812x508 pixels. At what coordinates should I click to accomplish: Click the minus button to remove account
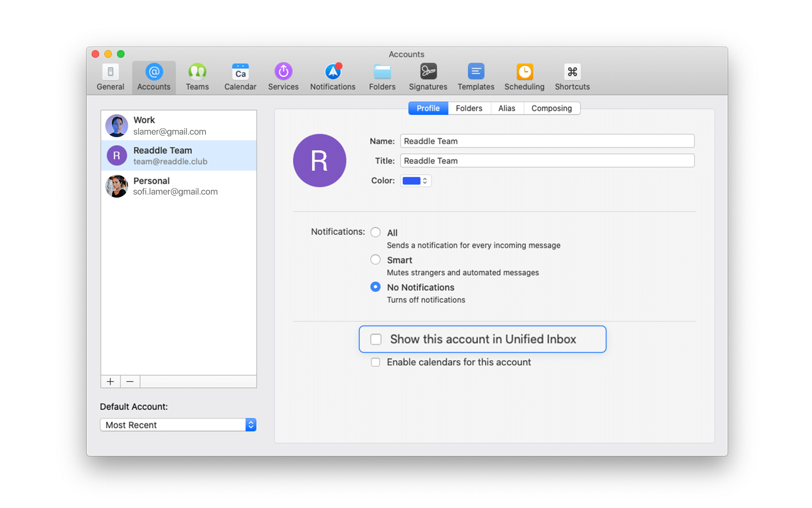(130, 382)
